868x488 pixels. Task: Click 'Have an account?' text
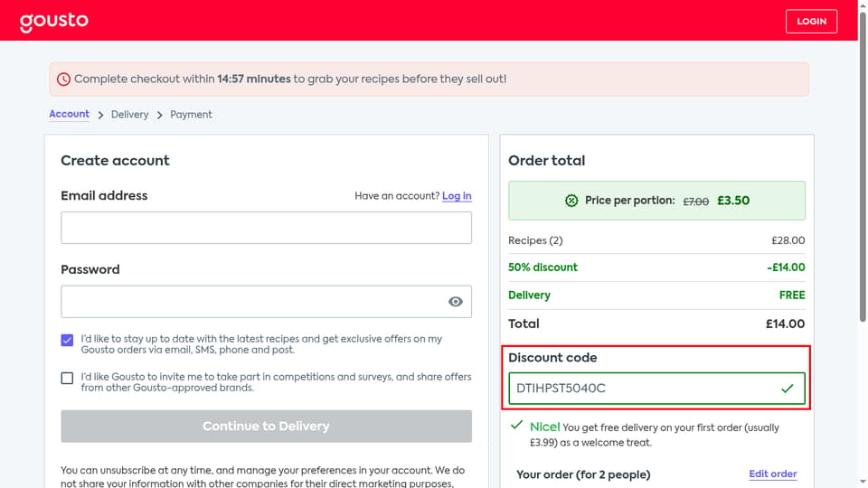pyautogui.click(x=397, y=196)
